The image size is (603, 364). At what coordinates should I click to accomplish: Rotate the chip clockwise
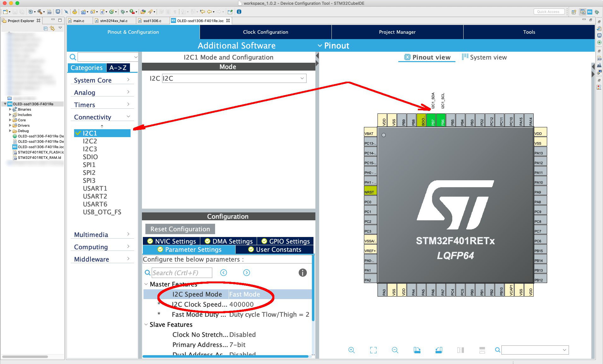[x=417, y=350]
